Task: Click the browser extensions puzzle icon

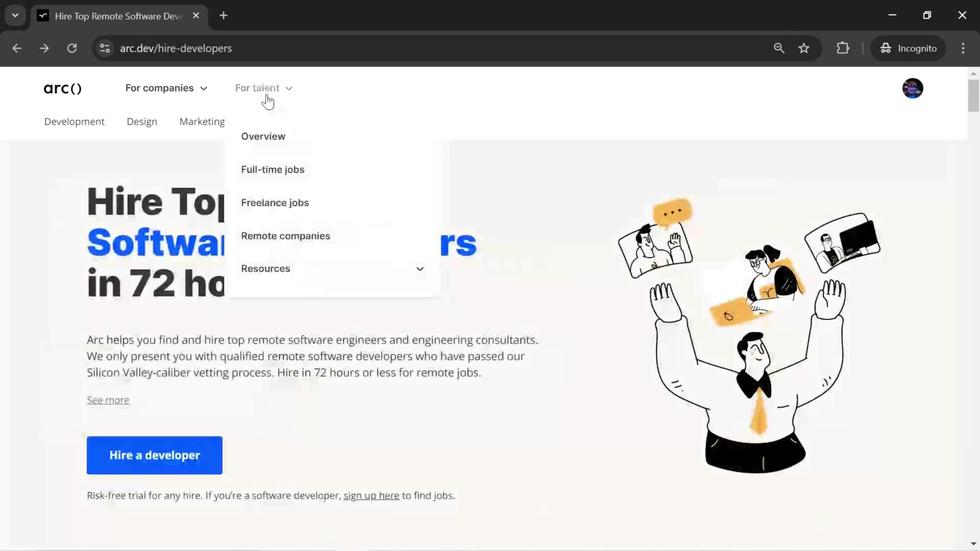Action: click(843, 48)
